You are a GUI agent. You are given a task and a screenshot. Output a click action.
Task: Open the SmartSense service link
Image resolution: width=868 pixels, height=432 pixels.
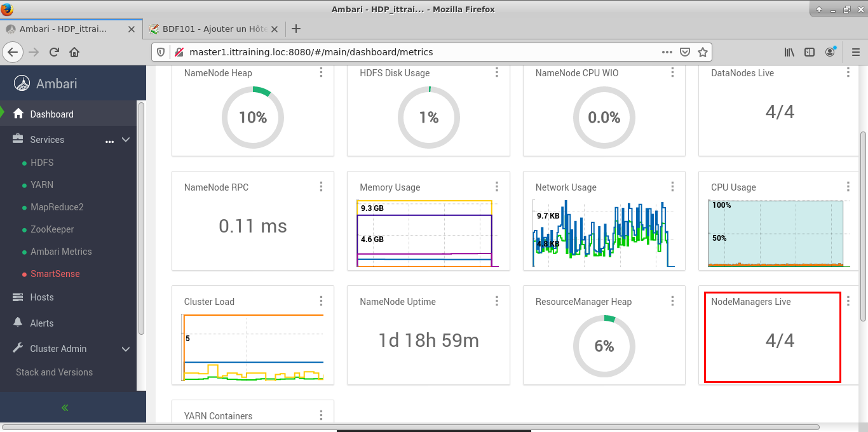[55, 274]
